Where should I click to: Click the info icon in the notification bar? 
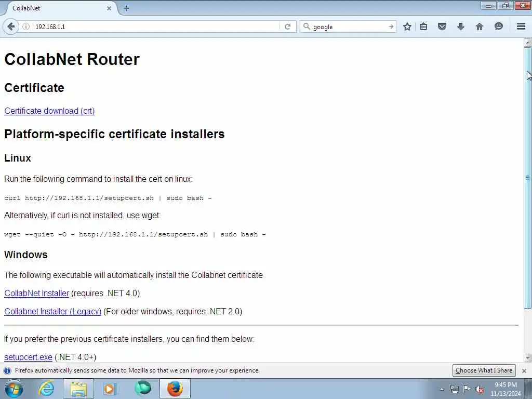tap(7, 370)
